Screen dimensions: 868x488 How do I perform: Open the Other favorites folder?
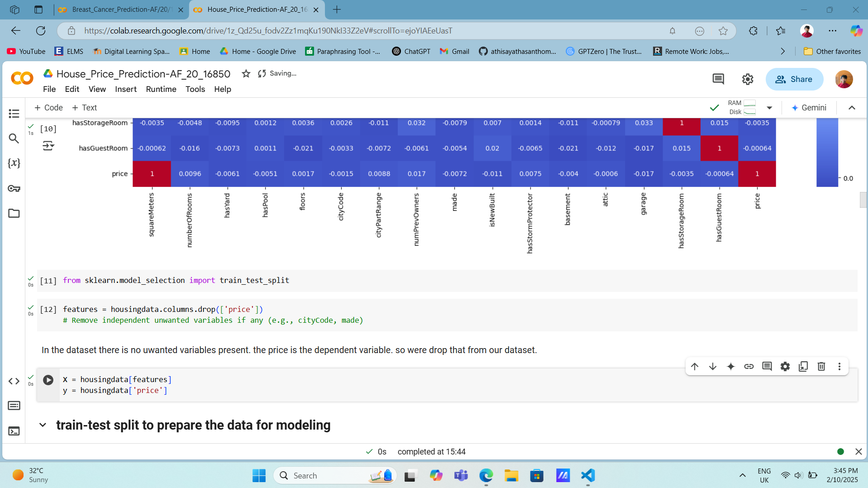click(x=832, y=52)
